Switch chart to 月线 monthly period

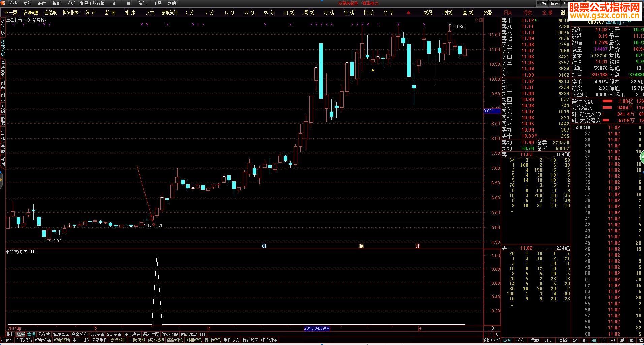click(329, 12)
